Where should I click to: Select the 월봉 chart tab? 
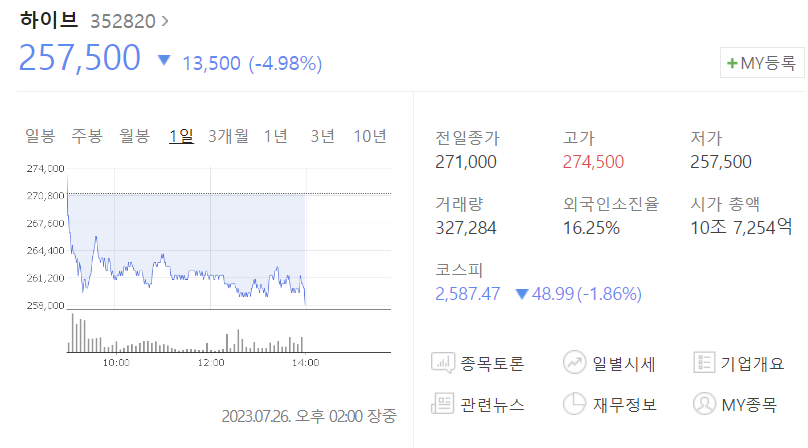[x=134, y=136]
